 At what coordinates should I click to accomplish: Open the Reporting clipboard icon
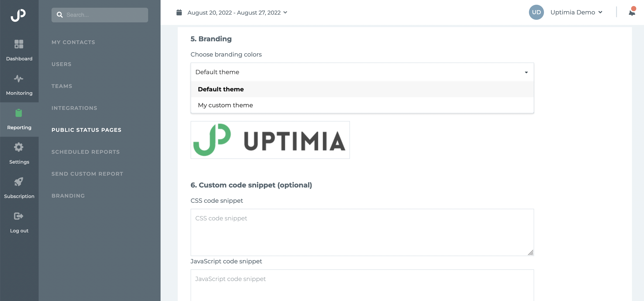19,113
